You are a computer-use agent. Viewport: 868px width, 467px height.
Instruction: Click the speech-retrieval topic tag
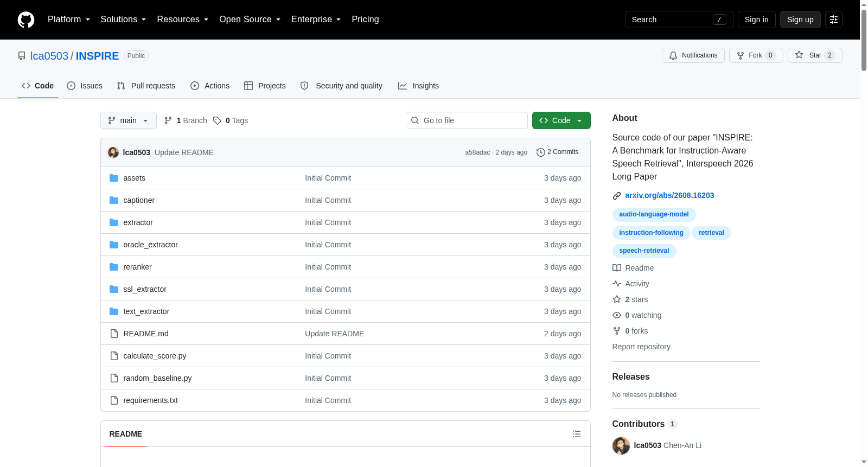(644, 251)
